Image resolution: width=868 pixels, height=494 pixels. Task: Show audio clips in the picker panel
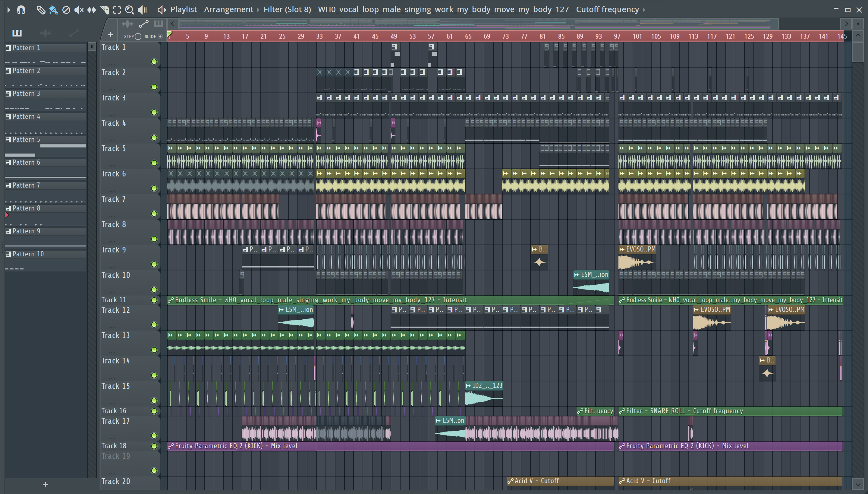(x=45, y=33)
